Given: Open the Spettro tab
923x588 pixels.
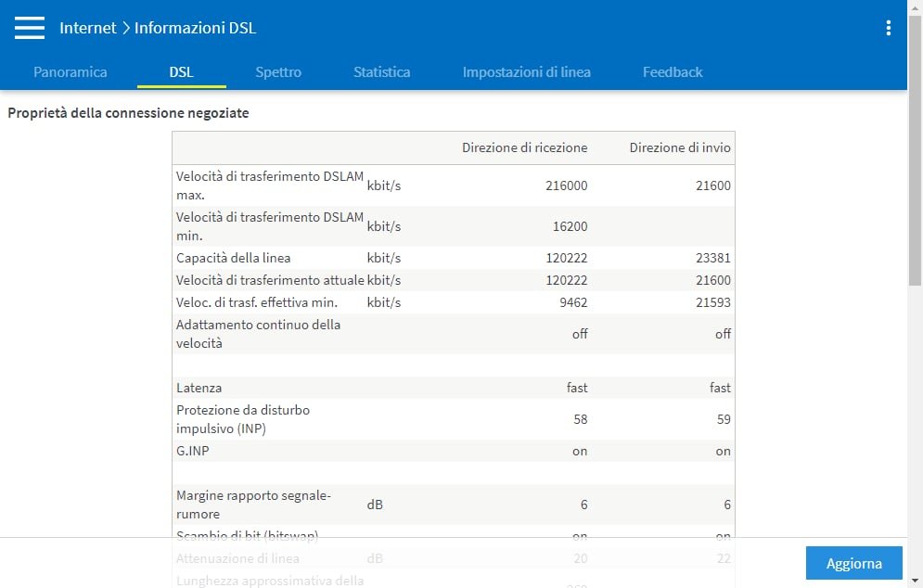Looking at the screenshot, I should [x=278, y=71].
